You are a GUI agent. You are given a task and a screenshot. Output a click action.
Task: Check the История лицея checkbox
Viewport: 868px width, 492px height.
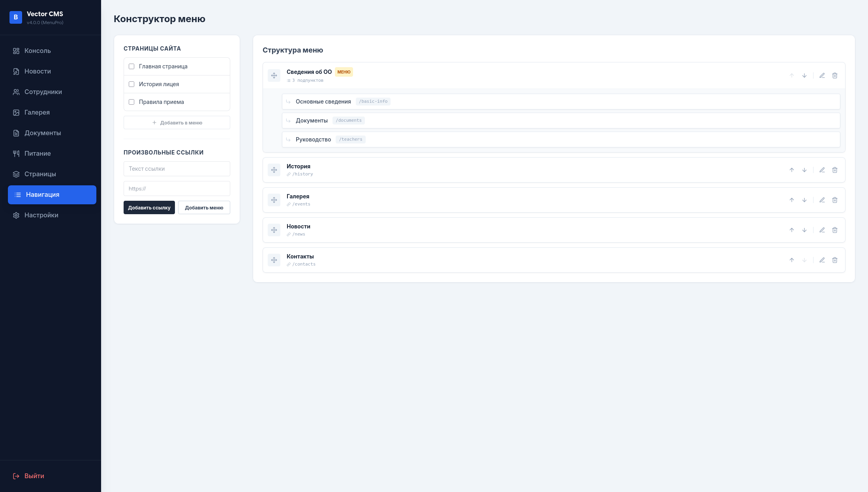click(x=132, y=84)
